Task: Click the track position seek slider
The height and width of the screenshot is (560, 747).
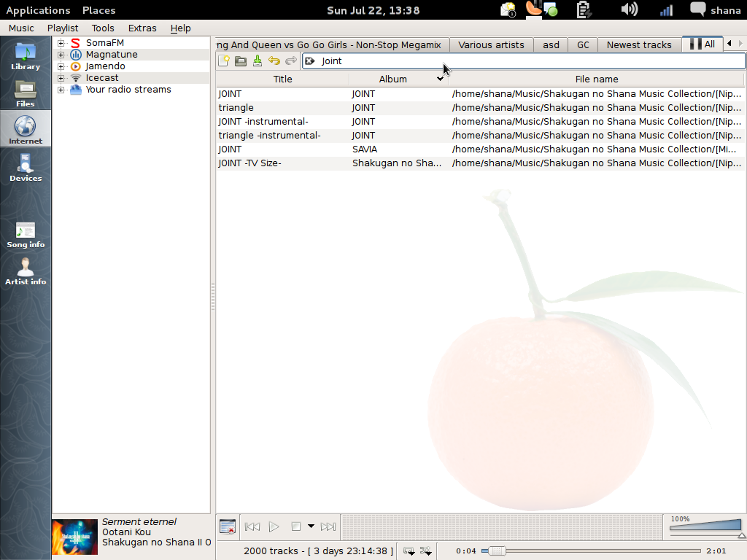Action: click(591, 551)
